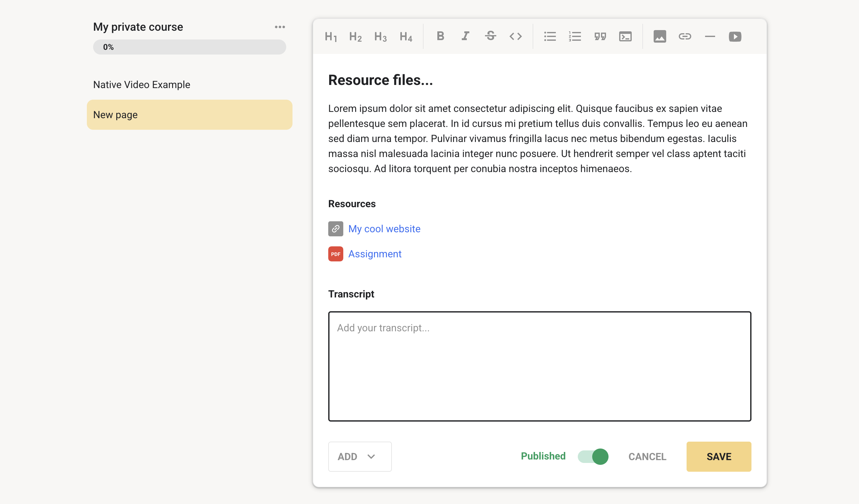859x504 pixels.
Task: Click the SAVE button
Action: pos(719,456)
